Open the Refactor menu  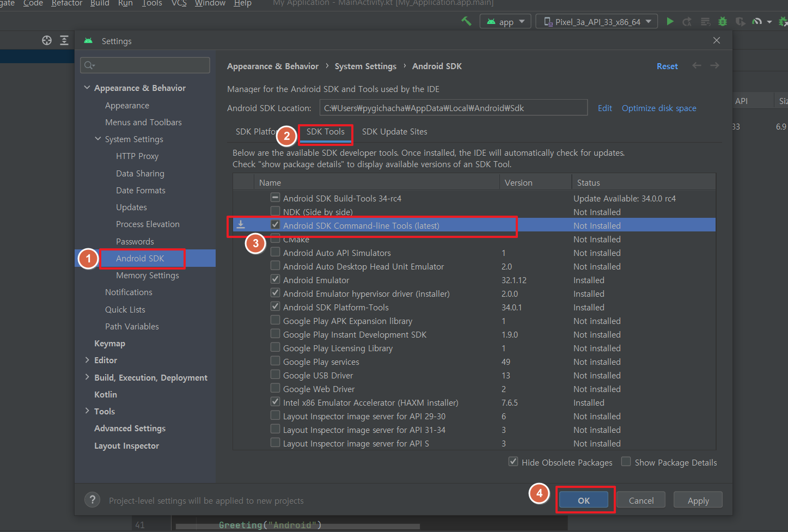(x=67, y=3)
